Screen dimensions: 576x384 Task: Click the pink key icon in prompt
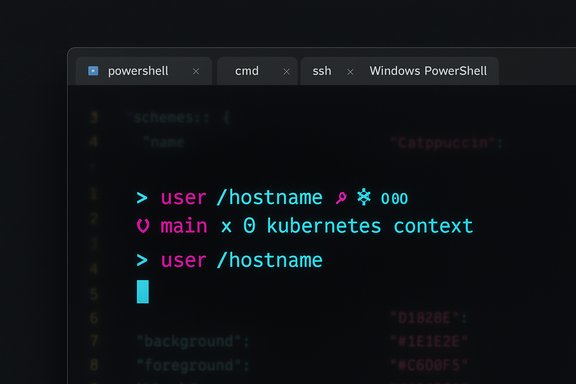[x=341, y=198]
